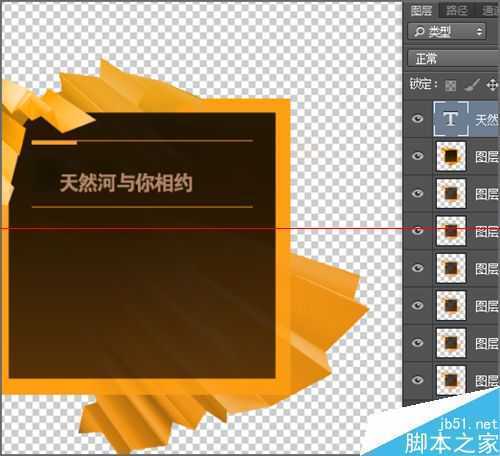
Task: Switch to the 路径 (Paths) tab
Action: tap(457, 11)
